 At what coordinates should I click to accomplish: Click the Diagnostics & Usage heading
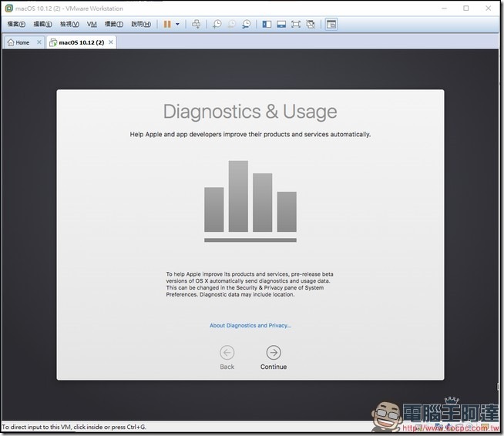[x=250, y=112]
